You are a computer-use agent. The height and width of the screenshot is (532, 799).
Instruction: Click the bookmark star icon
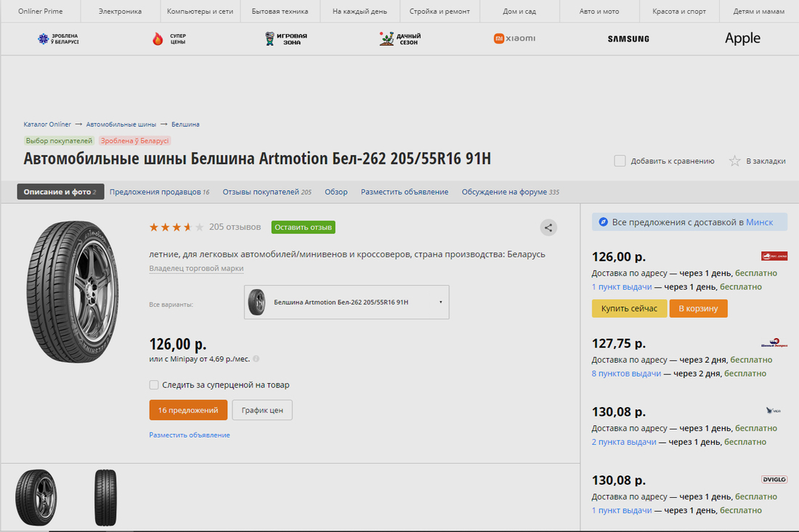point(734,161)
